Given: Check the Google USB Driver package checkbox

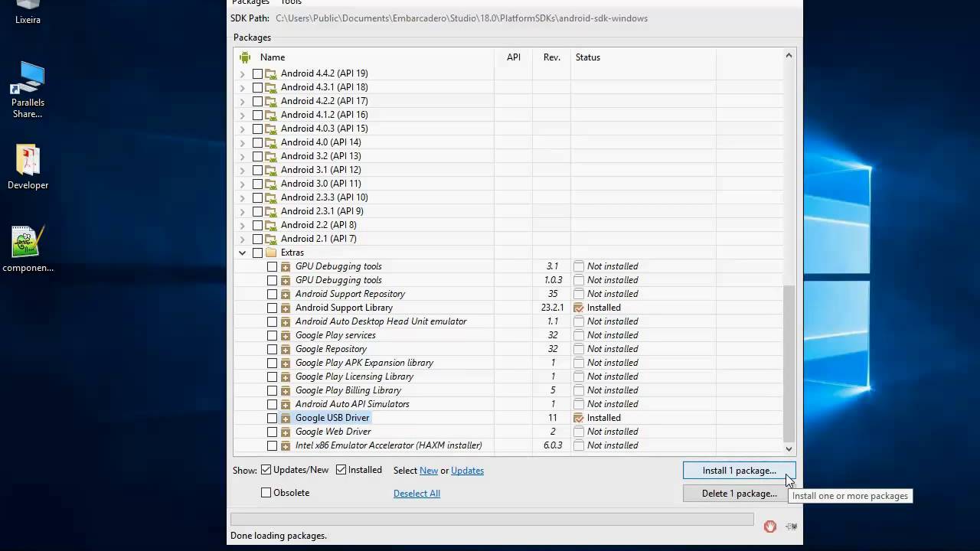Looking at the screenshot, I should point(272,418).
